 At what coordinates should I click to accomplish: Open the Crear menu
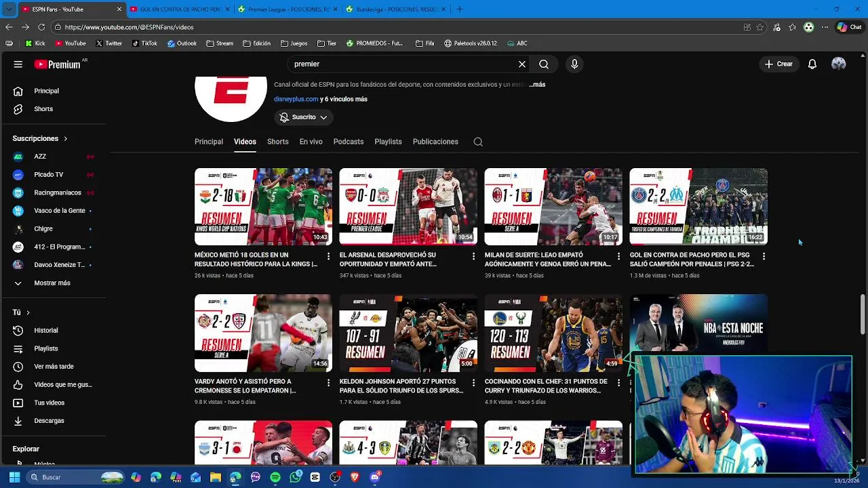pyautogui.click(x=778, y=64)
